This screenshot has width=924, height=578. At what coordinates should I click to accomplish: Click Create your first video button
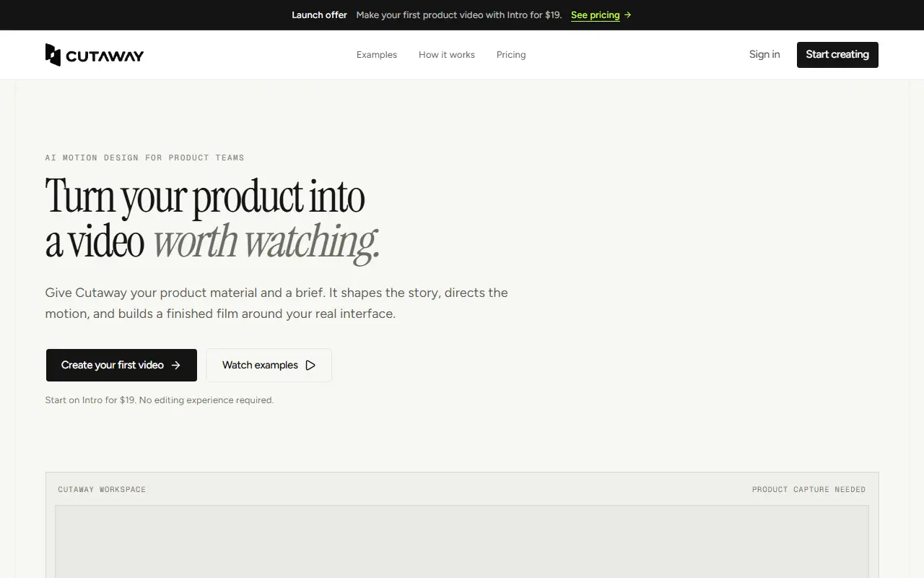[x=121, y=366]
